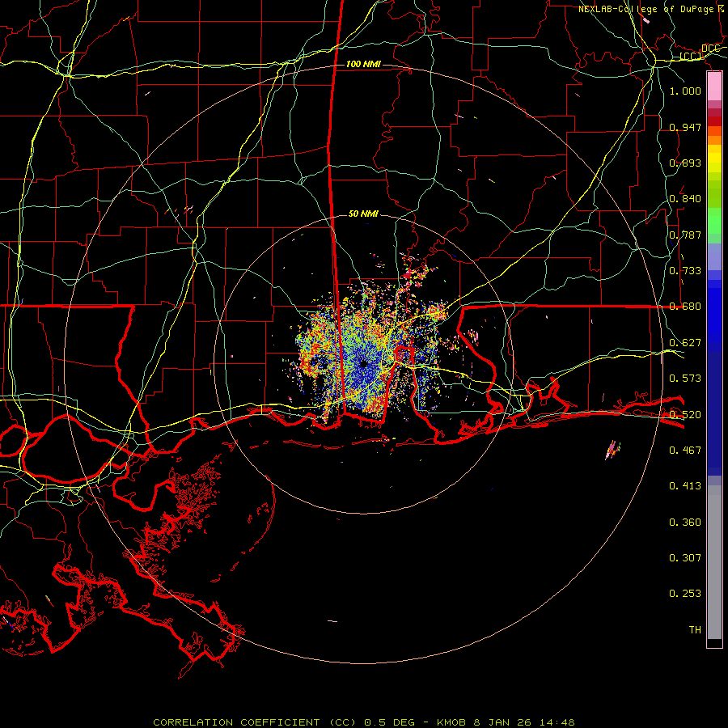Viewport: 728px width, 728px height.
Task: Click the 0.787 legend value
Action: click(685, 235)
